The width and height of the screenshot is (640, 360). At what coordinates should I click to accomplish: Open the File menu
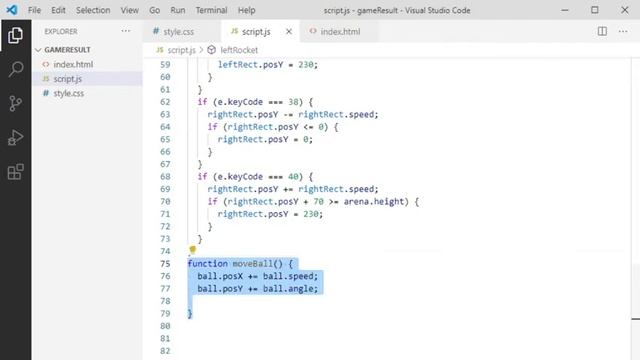coord(34,10)
